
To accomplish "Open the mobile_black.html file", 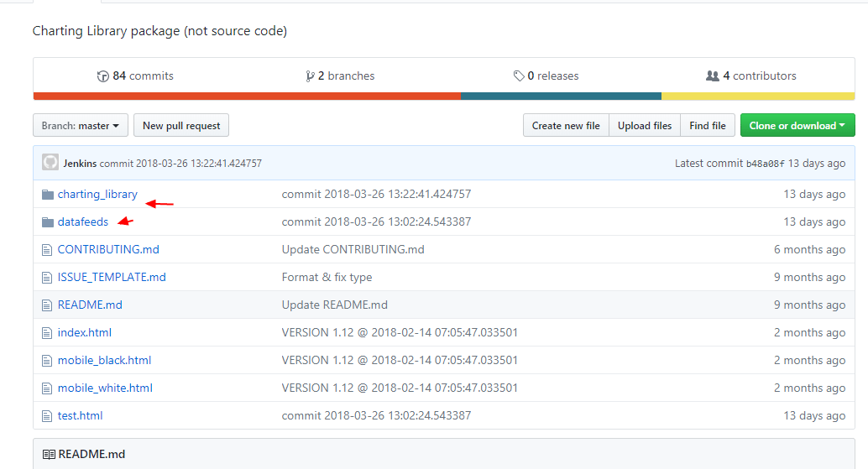I will 105,360.
